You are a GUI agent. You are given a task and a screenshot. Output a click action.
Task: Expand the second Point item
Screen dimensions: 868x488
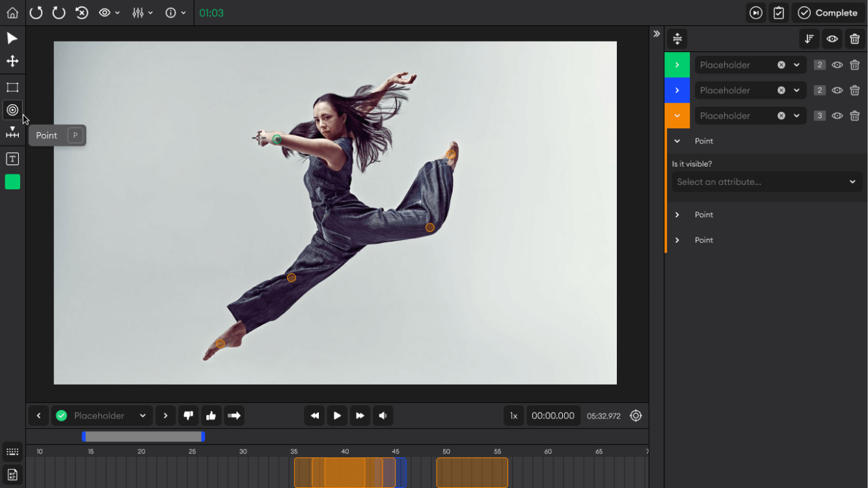pos(677,215)
